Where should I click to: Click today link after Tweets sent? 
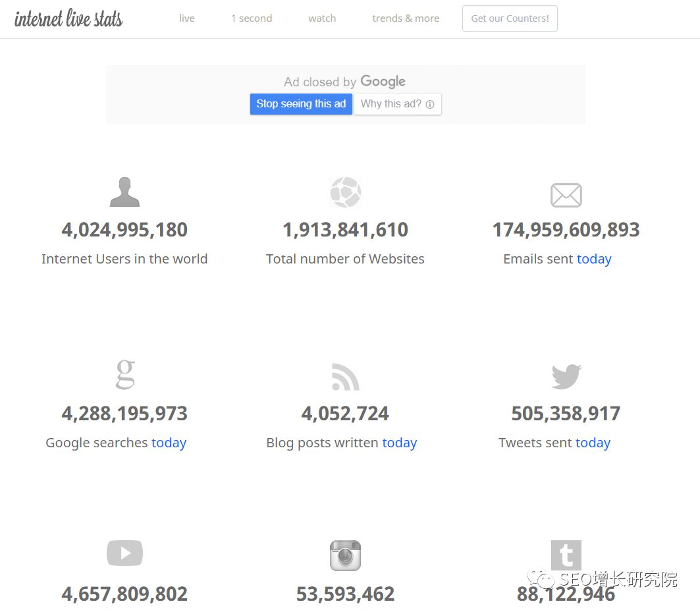[593, 443]
